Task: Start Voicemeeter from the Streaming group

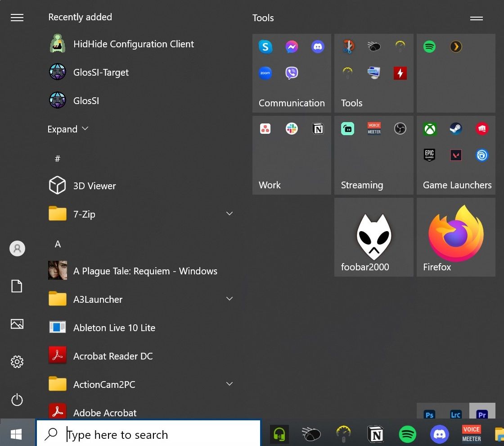Action: pos(374,128)
